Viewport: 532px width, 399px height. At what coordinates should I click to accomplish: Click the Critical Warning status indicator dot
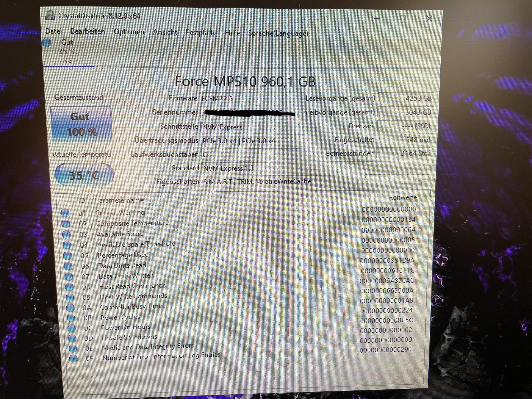(65, 213)
